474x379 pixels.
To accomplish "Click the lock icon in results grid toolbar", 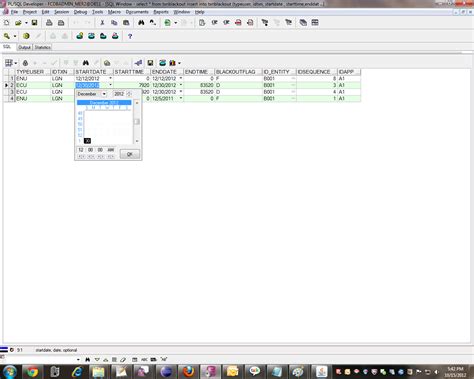I will (25, 63).
